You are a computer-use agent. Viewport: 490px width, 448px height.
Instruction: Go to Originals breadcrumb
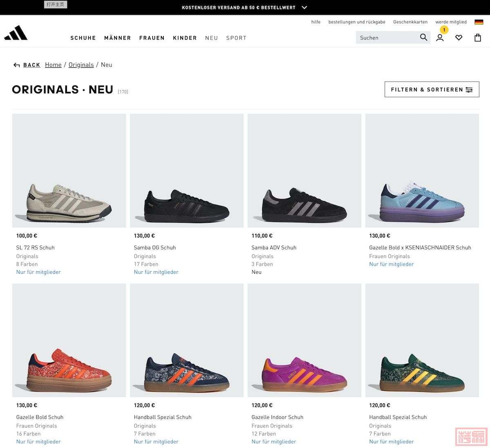click(x=81, y=64)
